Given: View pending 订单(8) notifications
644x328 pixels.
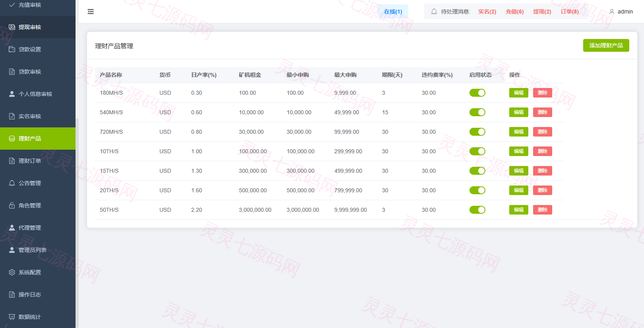Looking at the screenshot, I should (x=570, y=12).
